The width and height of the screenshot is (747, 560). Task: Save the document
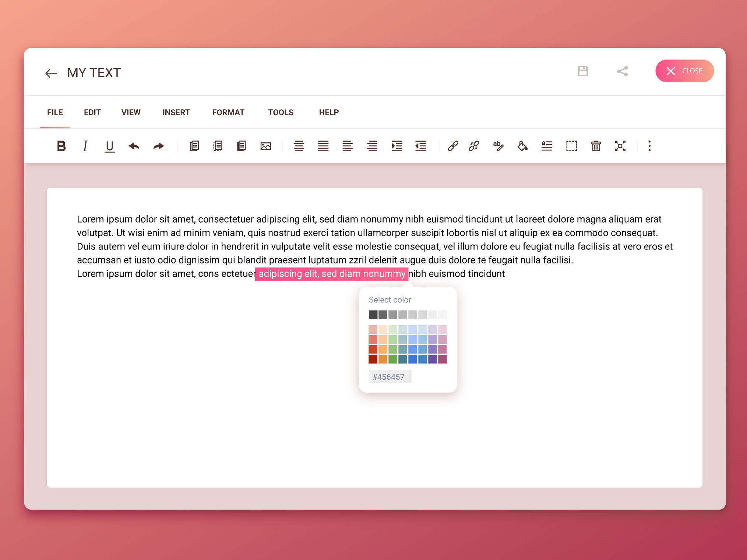coord(583,71)
